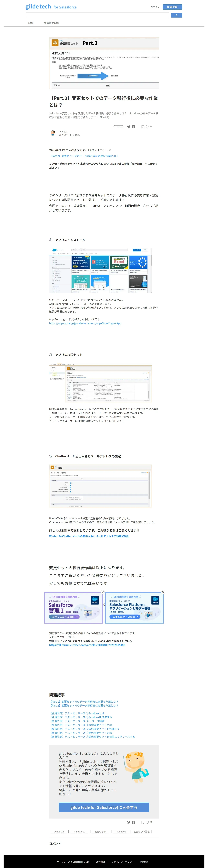Open the AppExchange screenshot image

coord(100,271)
